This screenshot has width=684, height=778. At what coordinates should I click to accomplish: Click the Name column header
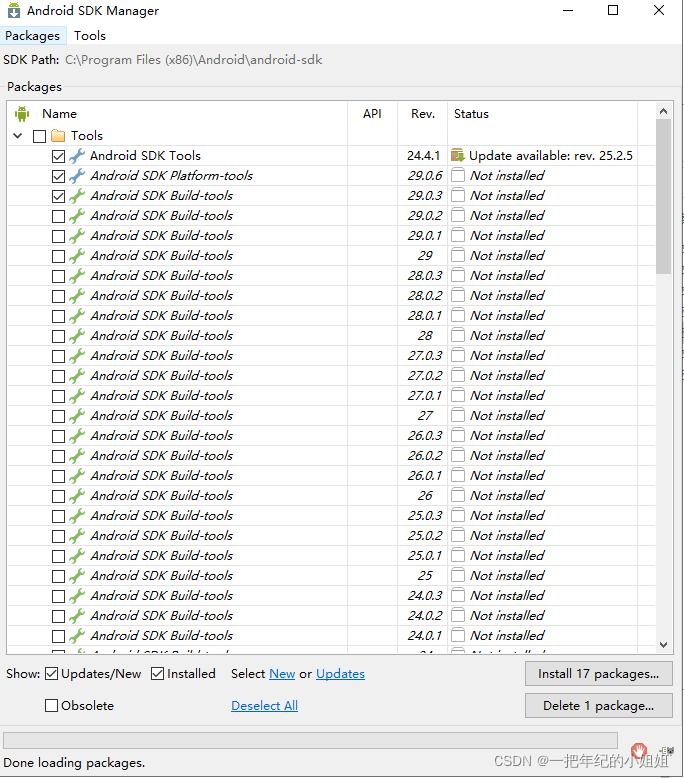click(60, 114)
